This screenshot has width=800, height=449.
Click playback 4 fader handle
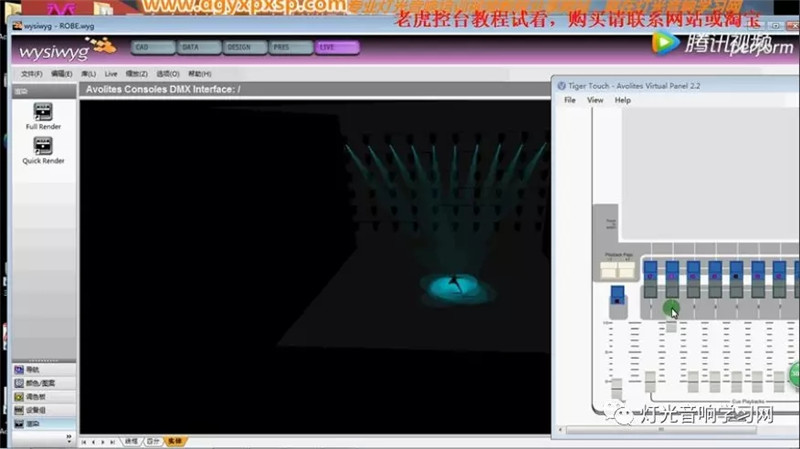pos(715,382)
